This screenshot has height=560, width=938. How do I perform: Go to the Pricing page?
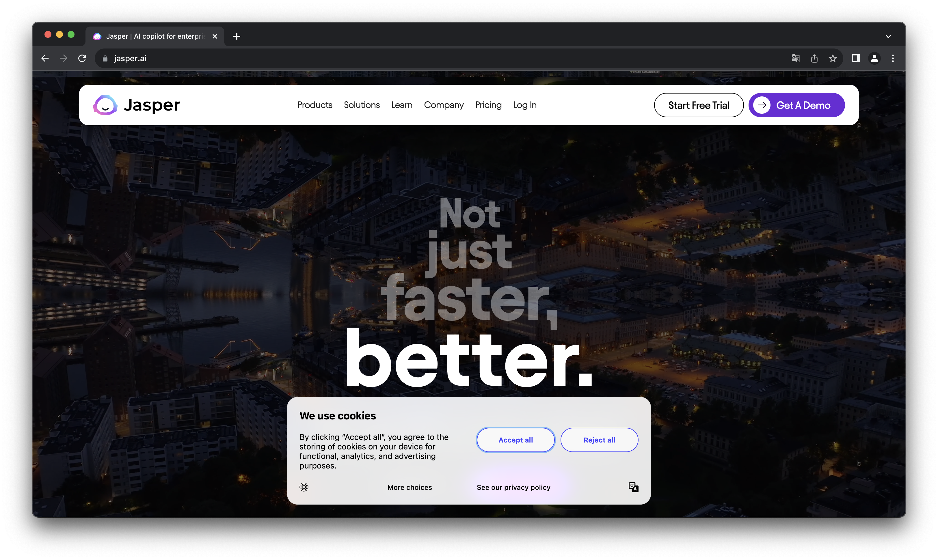point(488,105)
